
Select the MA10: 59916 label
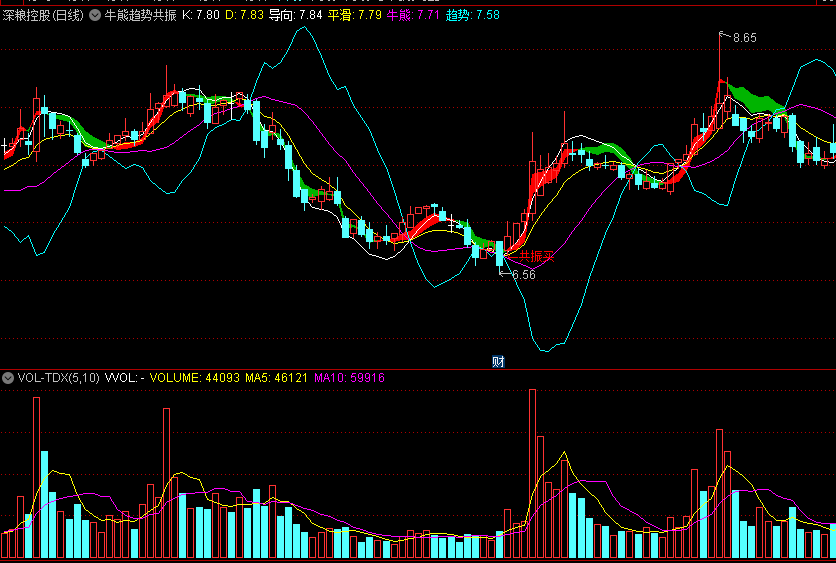coord(349,378)
